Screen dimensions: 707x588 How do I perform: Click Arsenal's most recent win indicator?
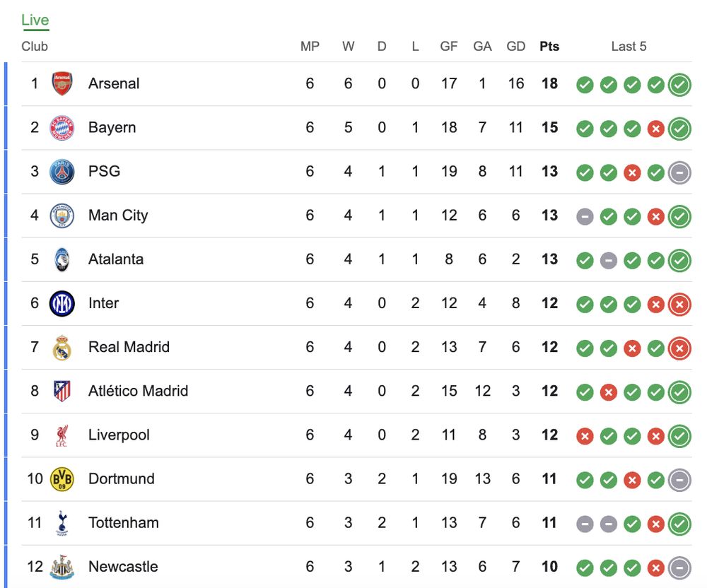tap(679, 85)
